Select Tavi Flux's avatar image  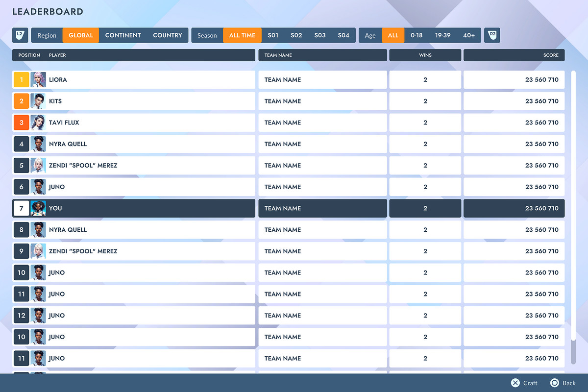click(x=38, y=122)
